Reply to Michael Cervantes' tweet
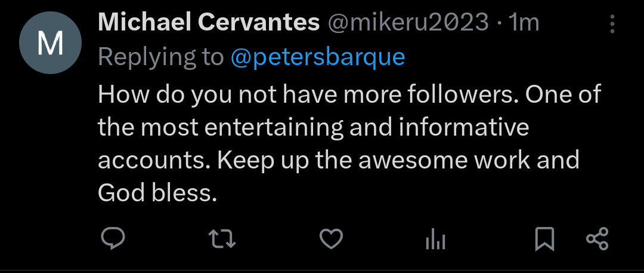 pyautogui.click(x=112, y=239)
